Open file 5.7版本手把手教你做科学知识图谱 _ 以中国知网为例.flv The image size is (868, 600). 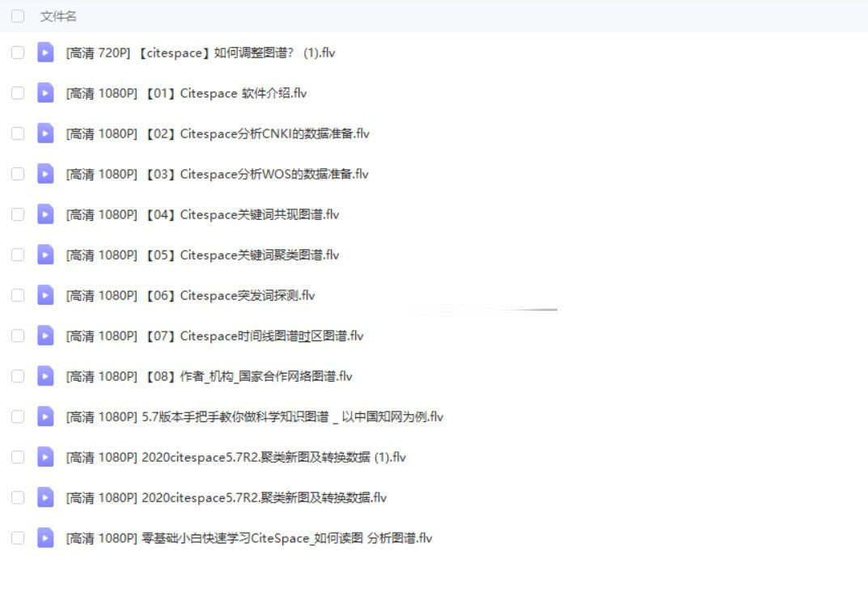(255, 416)
